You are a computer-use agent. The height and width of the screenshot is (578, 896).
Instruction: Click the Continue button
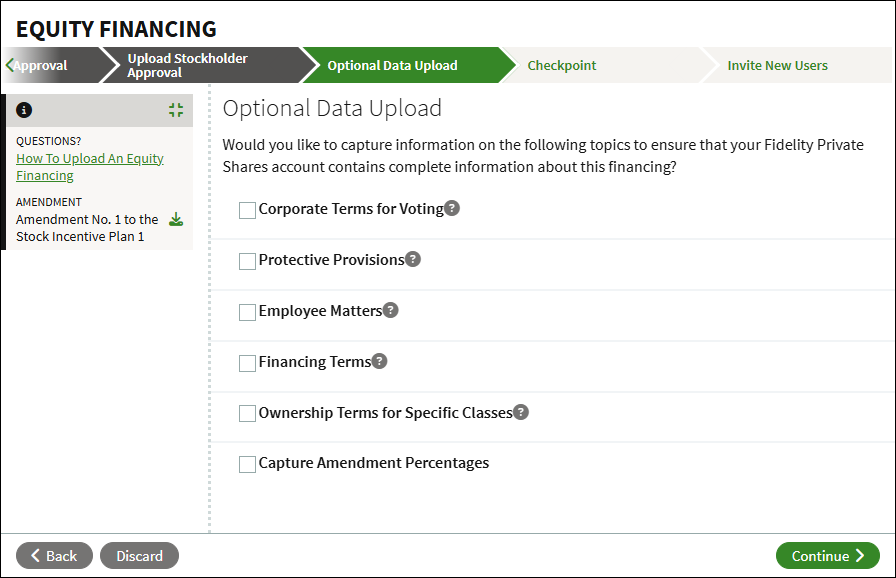pyautogui.click(x=827, y=556)
